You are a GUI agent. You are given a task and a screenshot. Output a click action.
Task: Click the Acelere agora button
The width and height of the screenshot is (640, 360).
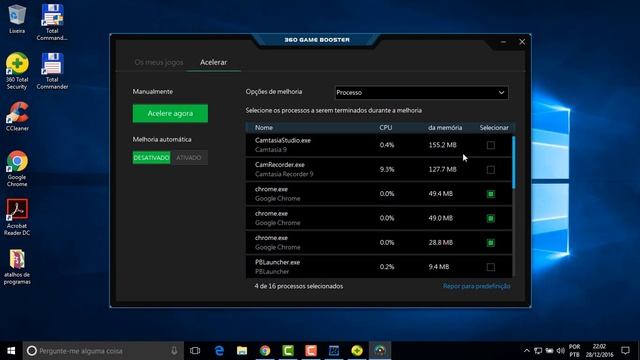click(x=170, y=113)
